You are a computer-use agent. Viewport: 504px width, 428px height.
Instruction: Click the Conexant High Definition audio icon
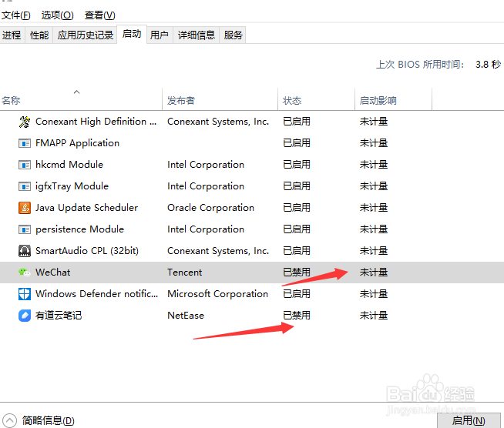point(25,122)
